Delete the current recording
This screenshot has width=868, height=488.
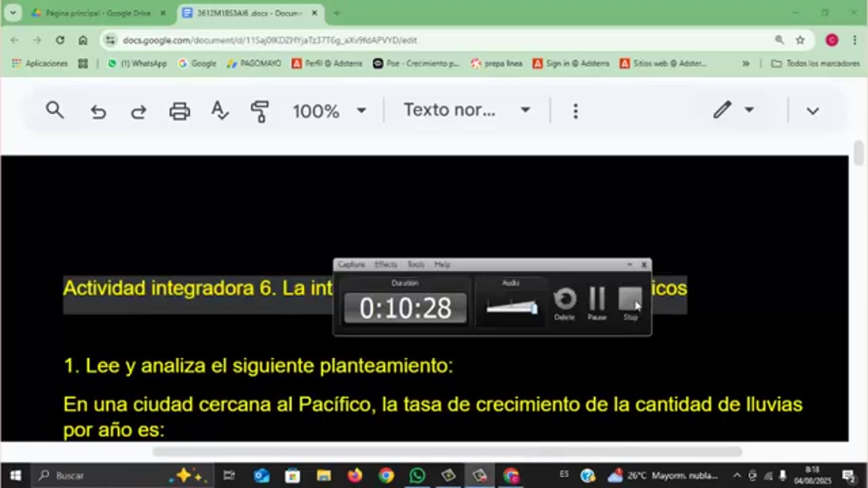[x=565, y=303]
